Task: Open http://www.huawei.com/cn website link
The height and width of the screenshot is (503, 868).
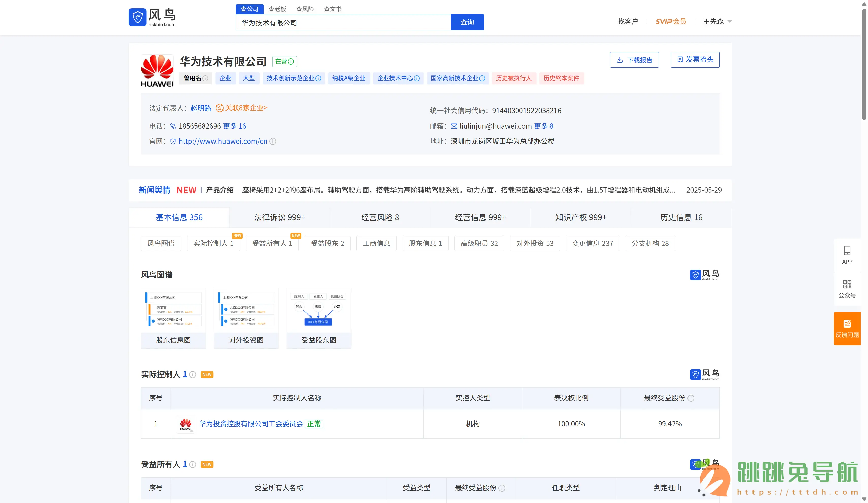Action: coord(223,141)
